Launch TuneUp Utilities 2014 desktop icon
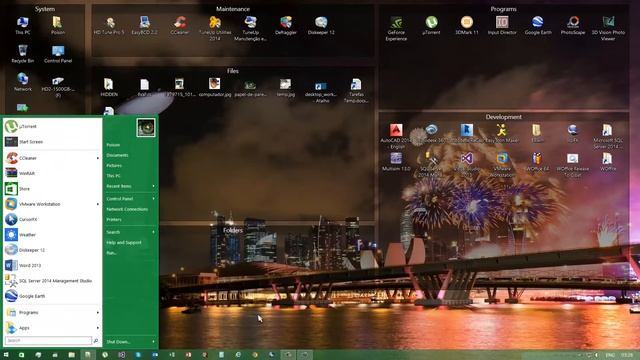Viewport: 640px width, 360px height. (x=215, y=29)
